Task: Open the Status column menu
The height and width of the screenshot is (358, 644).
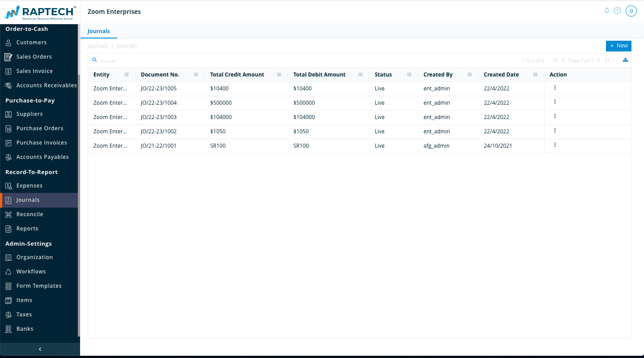Action: (x=409, y=75)
